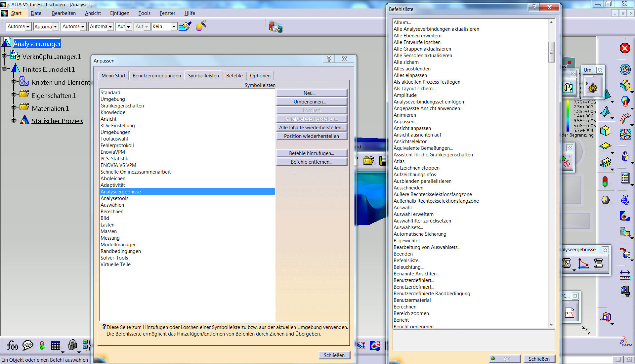Open the Datei menu
Screen dimensions: 635x364
[x=36, y=13]
